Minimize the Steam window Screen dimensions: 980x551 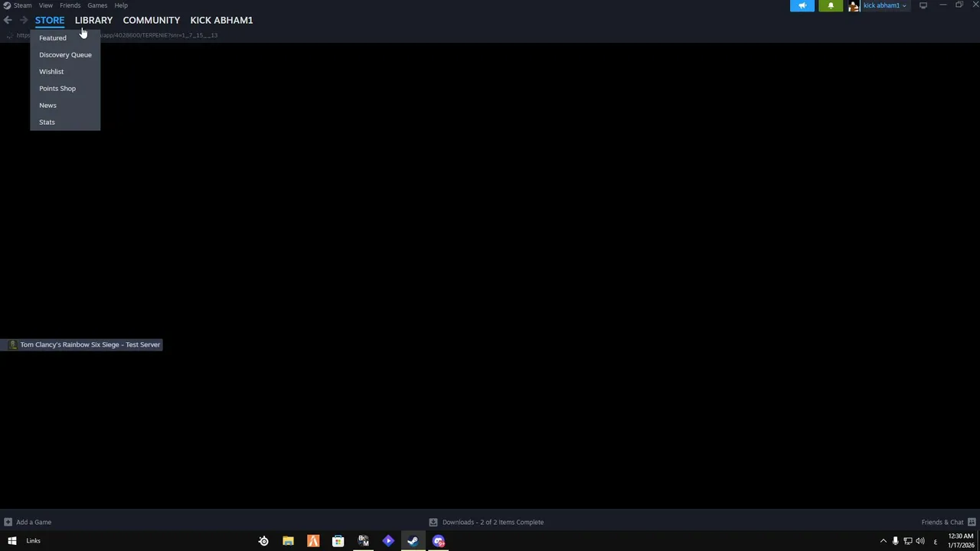click(942, 5)
